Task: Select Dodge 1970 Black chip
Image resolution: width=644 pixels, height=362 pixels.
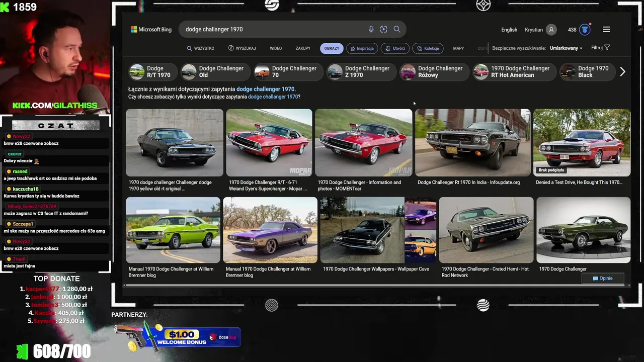Action: (587, 72)
